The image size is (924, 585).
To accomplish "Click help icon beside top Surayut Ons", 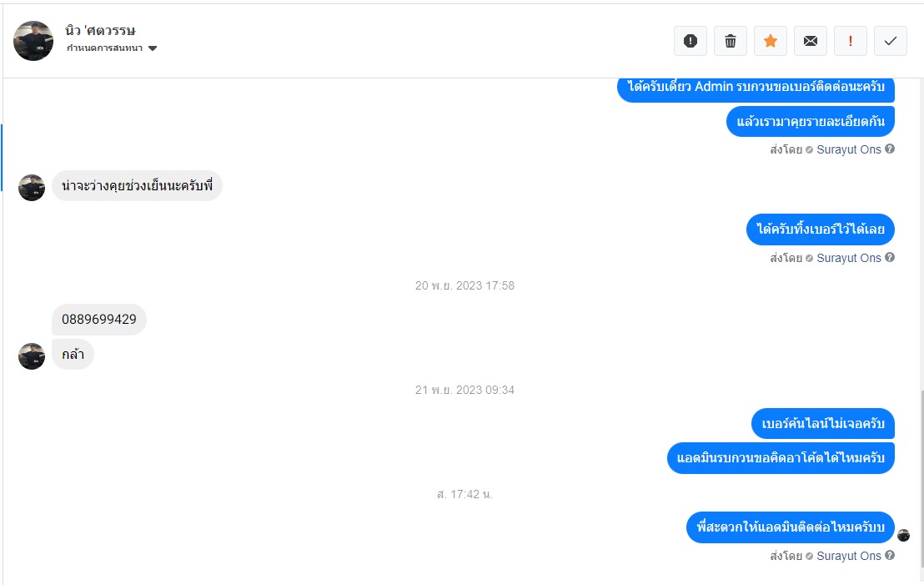I will pyautogui.click(x=890, y=149).
